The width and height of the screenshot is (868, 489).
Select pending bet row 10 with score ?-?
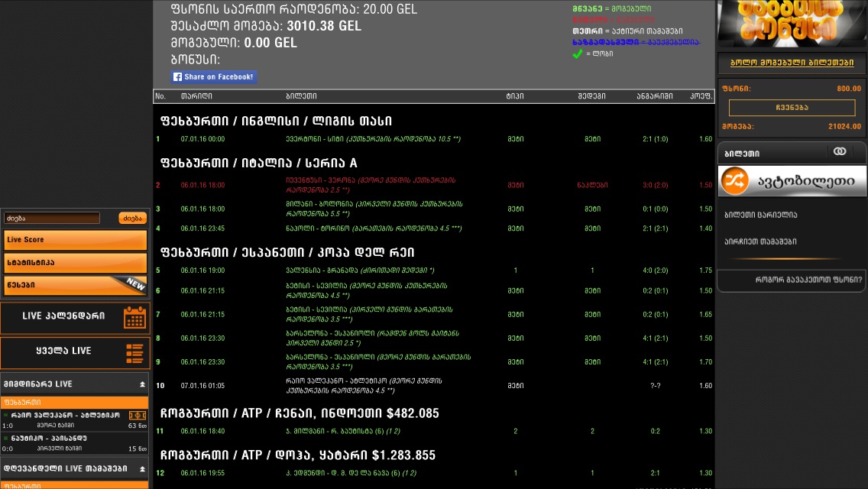tap(434, 385)
